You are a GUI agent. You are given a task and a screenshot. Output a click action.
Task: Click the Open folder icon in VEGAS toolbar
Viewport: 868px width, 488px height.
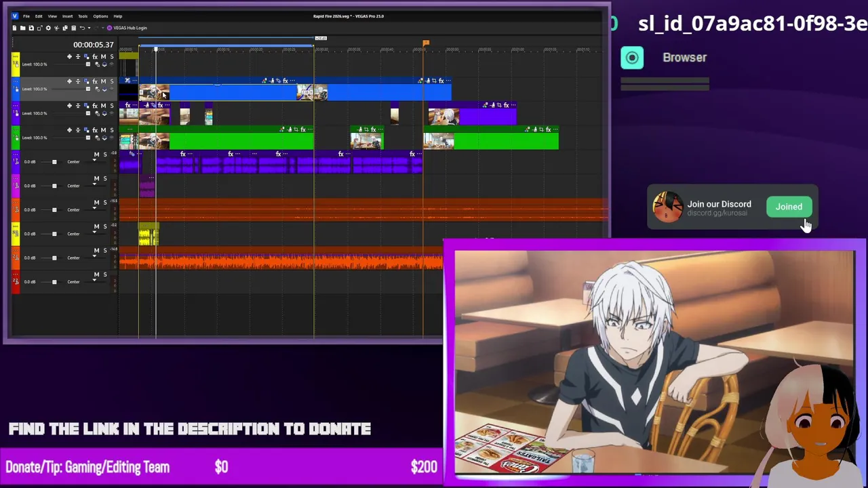(23, 28)
